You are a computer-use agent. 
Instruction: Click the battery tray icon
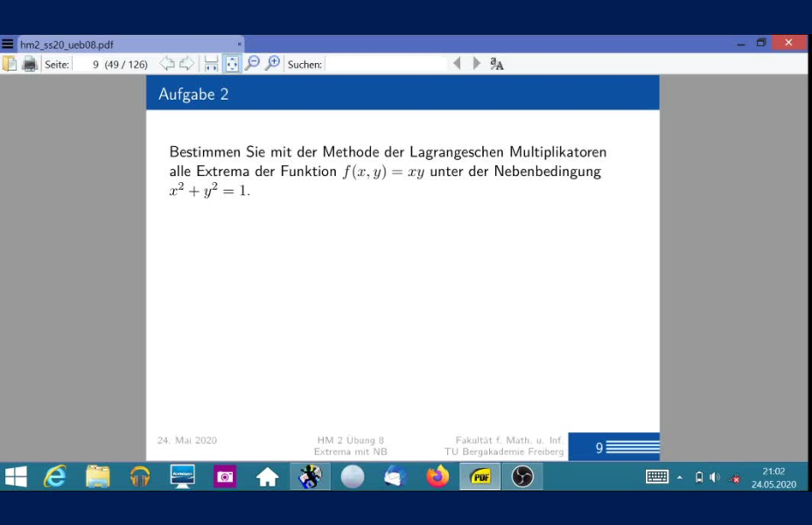tap(698, 477)
